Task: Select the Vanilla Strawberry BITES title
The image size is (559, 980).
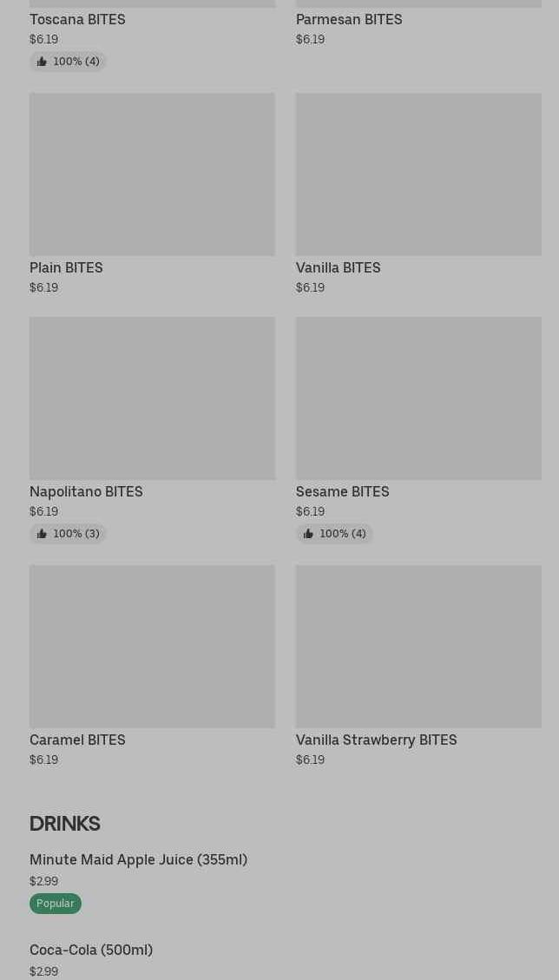Action: coord(377,740)
